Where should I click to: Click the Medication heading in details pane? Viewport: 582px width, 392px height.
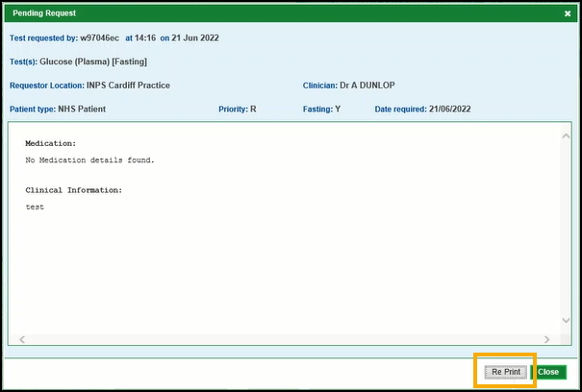pyautogui.click(x=49, y=142)
